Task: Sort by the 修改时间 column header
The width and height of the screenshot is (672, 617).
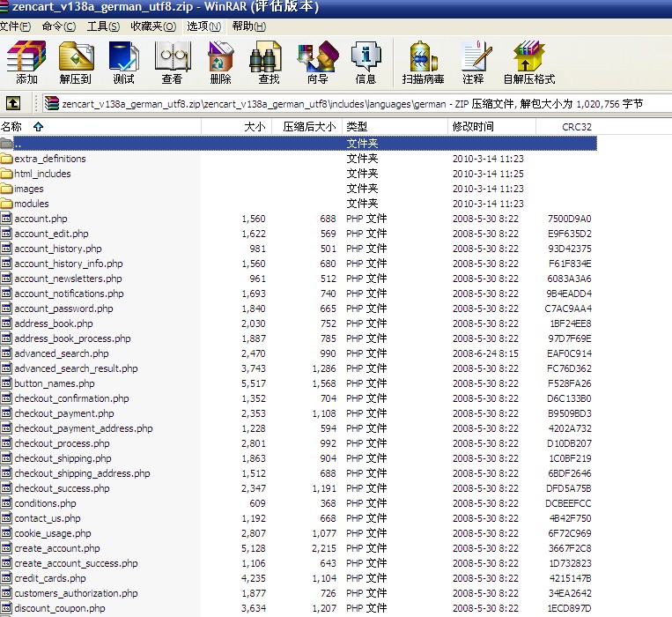Action: click(x=491, y=127)
